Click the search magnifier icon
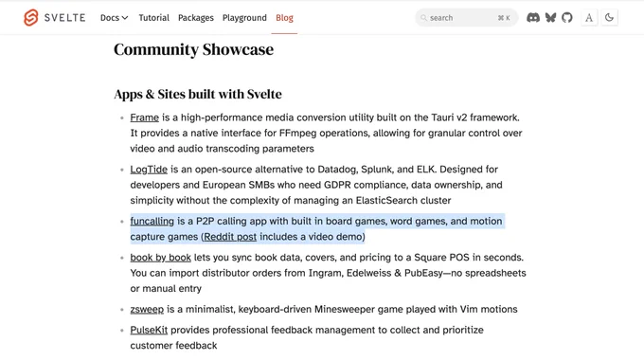Screen dimensions: 644x360 pyautogui.click(x=423, y=18)
